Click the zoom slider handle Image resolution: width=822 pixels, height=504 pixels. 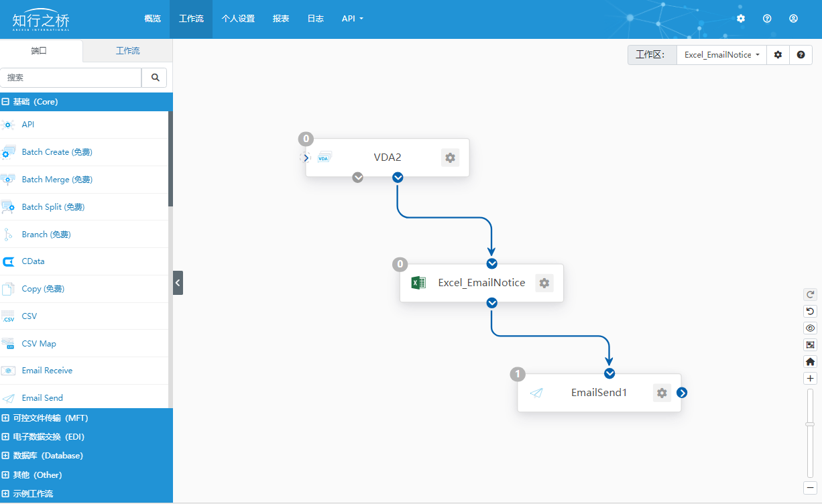810,424
